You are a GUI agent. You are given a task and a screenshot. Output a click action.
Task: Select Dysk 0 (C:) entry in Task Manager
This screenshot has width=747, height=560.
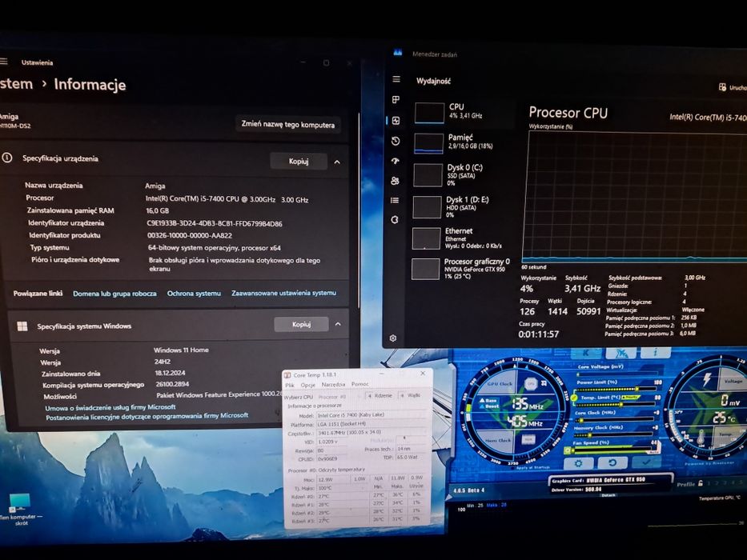(x=462, y=174)
